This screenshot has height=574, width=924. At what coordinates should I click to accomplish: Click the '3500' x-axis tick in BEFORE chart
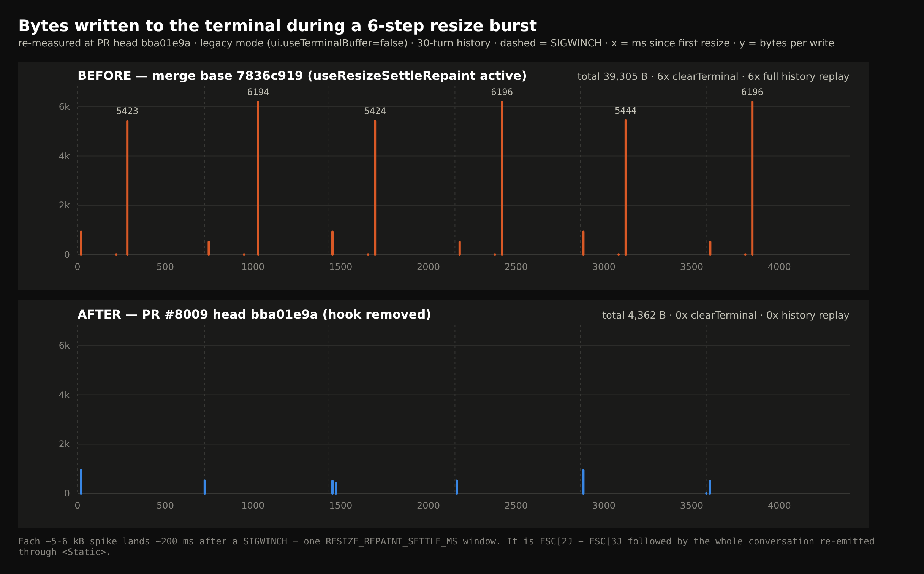pyautogui.click(x=691, y=267)
